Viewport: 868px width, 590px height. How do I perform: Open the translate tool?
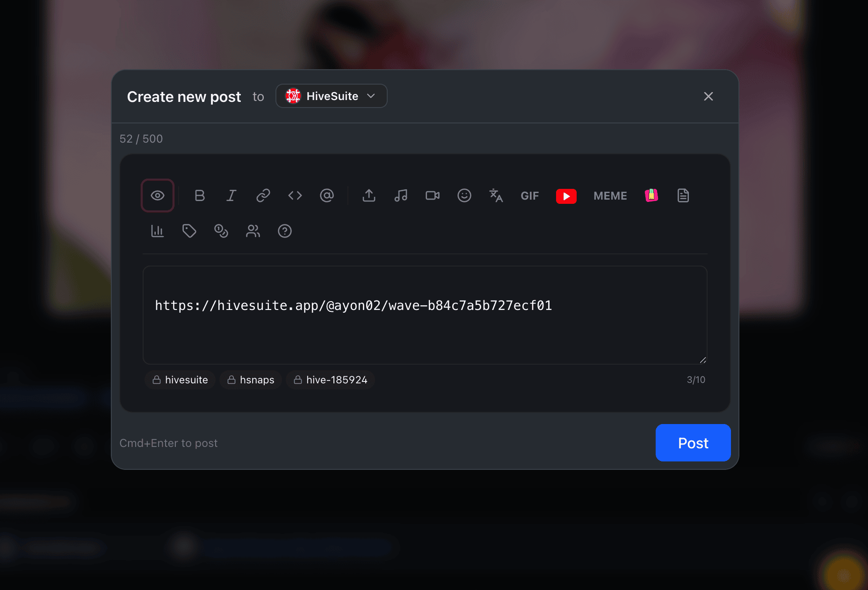(496, 195)
